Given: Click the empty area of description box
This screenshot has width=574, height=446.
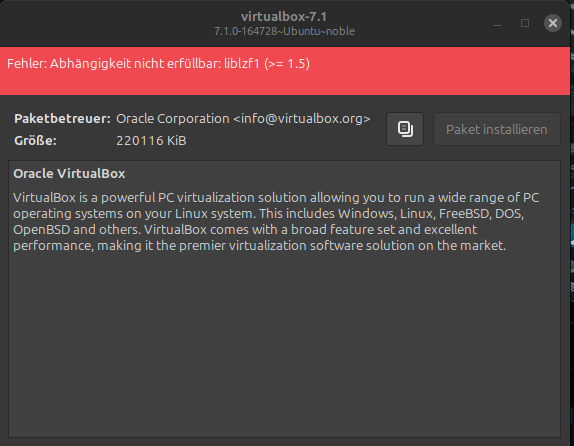Looking at the screenshot, I should point(284,344).
